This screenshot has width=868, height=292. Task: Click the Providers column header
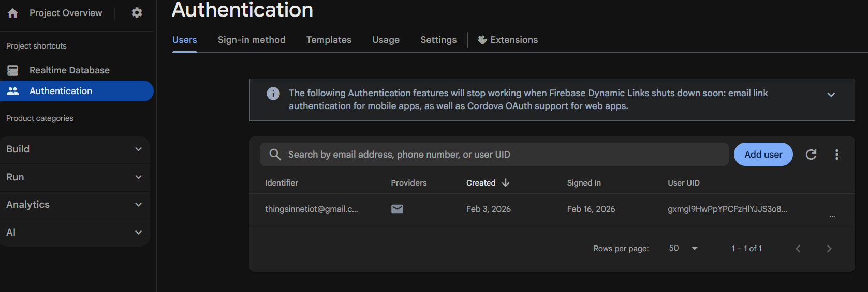pos(409,183)
